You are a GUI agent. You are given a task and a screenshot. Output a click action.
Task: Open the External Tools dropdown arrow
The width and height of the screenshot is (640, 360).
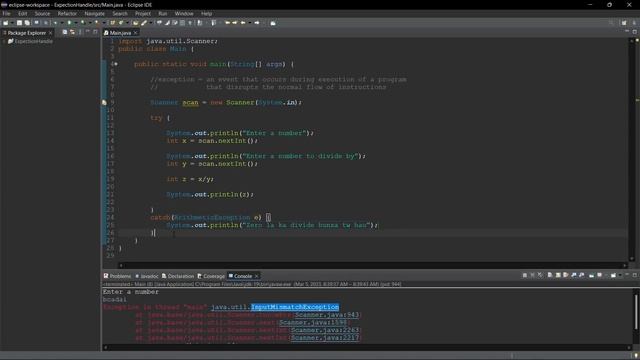click(x=104, y=23)
